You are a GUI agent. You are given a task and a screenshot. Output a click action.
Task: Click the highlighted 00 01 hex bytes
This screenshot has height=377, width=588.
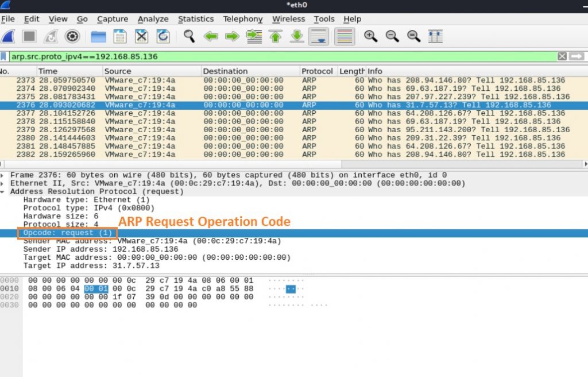click(96, 288)
